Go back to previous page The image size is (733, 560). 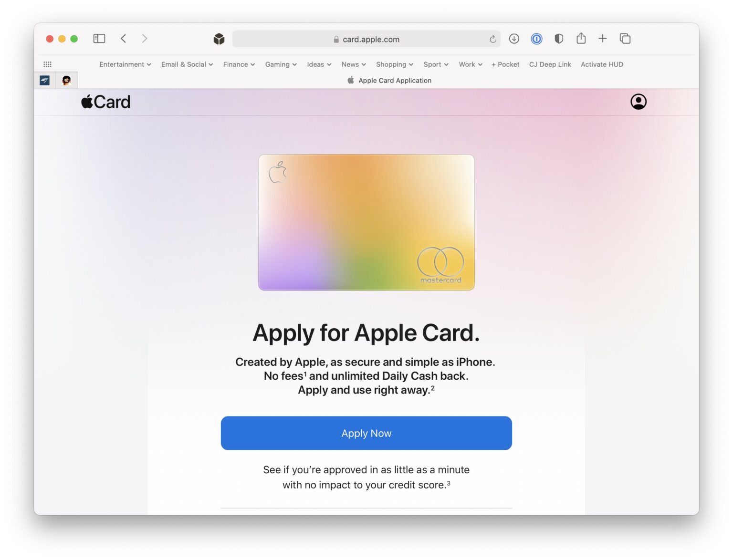[x=123, y=39]
